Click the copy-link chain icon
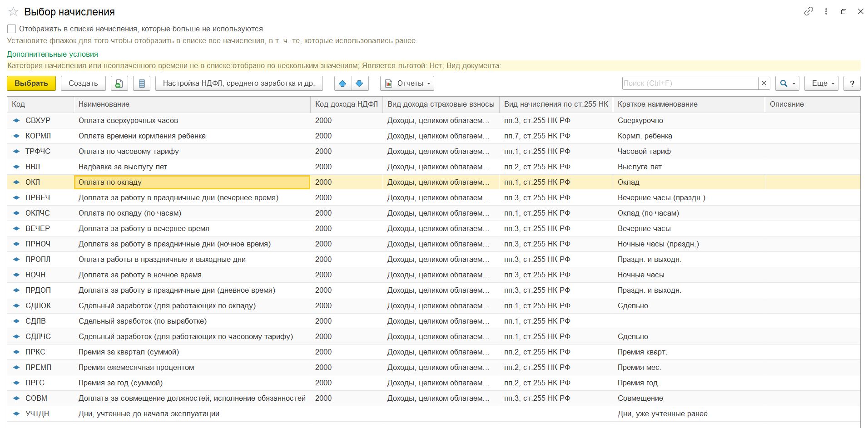This screenshot has width=868, height=428. tap(808, 12)
